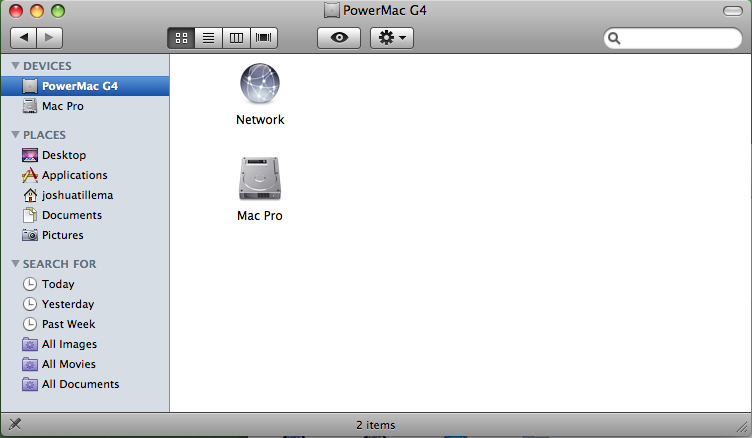Viewport: 752px width, 438px height.
Task: Select the All Documents smart folder
Action: pyautogui.click(x=85, y=384)
